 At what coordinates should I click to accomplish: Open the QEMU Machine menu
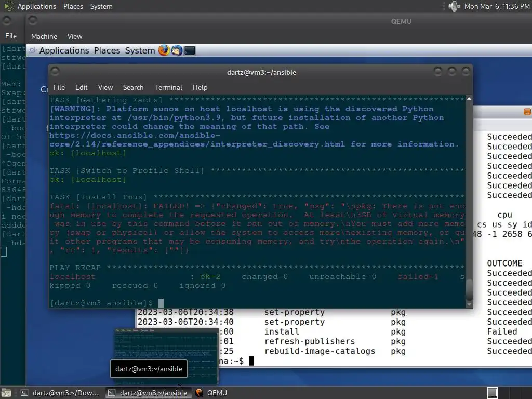pos(44,36)
